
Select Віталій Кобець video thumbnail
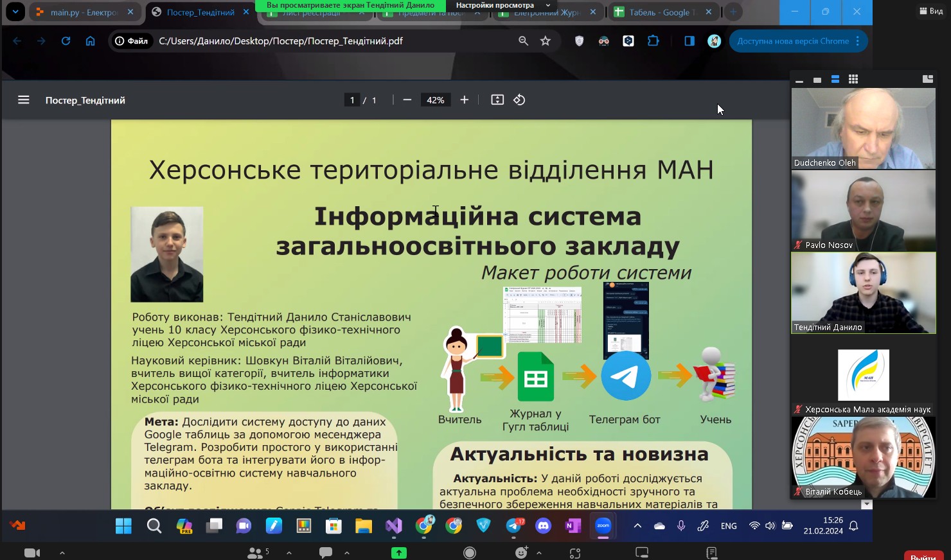(x=864, y=457)
